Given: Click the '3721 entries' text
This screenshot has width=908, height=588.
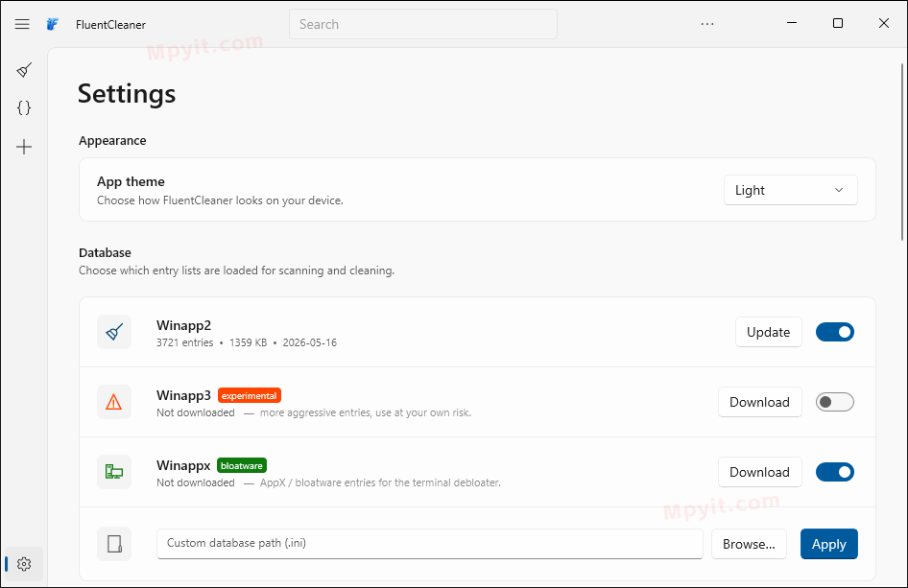Looking at the screenshot, I should 184,342.
